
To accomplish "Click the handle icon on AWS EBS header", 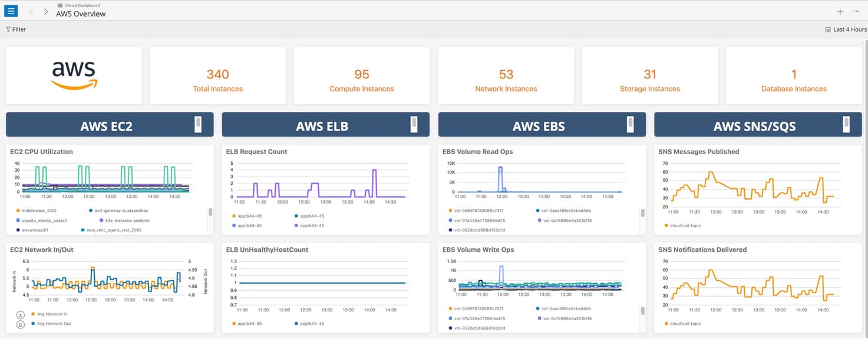I will coord(631,124).
